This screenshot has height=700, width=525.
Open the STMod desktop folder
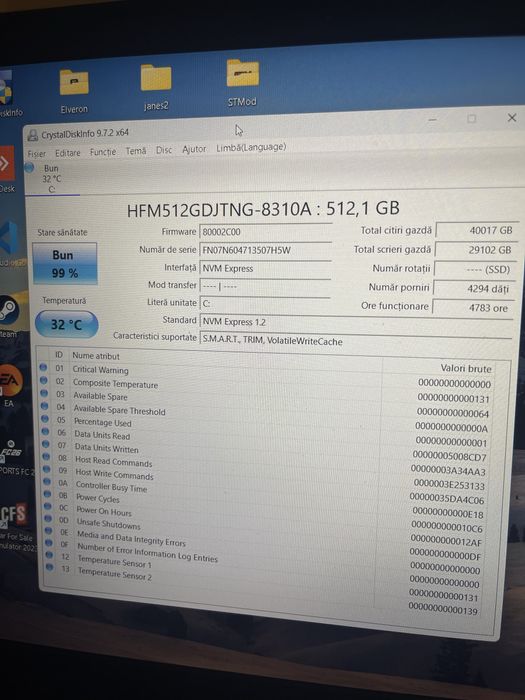[x=242, y=83]
